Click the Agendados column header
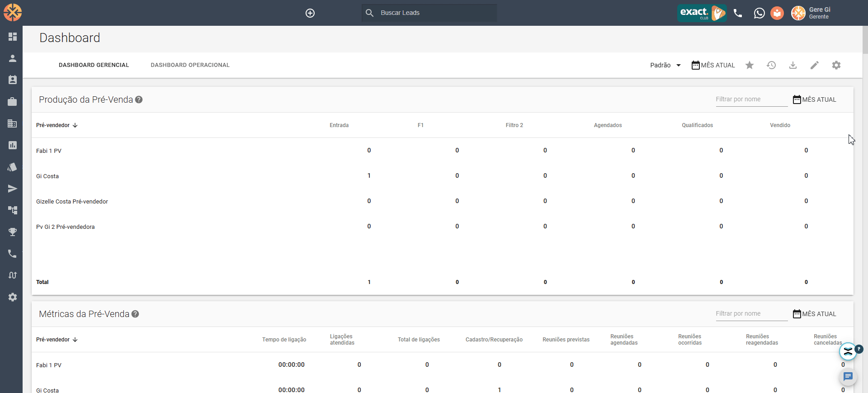The width and height of the screenshot is (868, 393). pyautogui.click(x=608, y=125)
